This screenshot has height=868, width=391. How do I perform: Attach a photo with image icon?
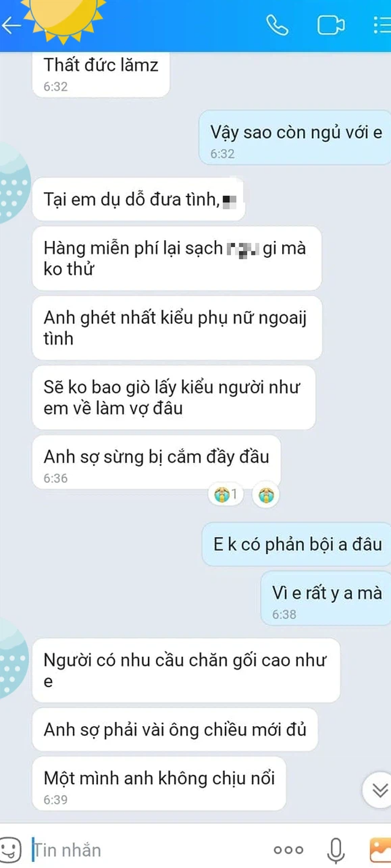(x=380, y=849)
